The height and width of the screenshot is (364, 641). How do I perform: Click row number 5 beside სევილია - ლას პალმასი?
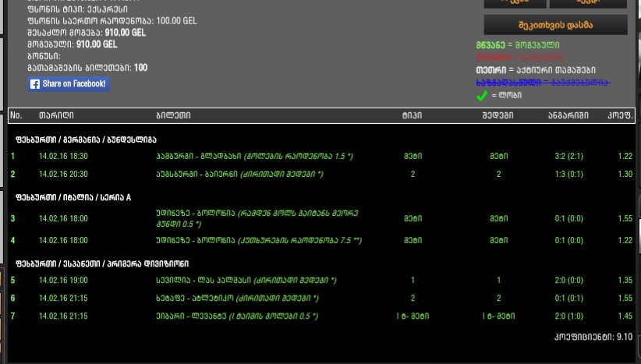pyautogui.click(x=12, y=281)
